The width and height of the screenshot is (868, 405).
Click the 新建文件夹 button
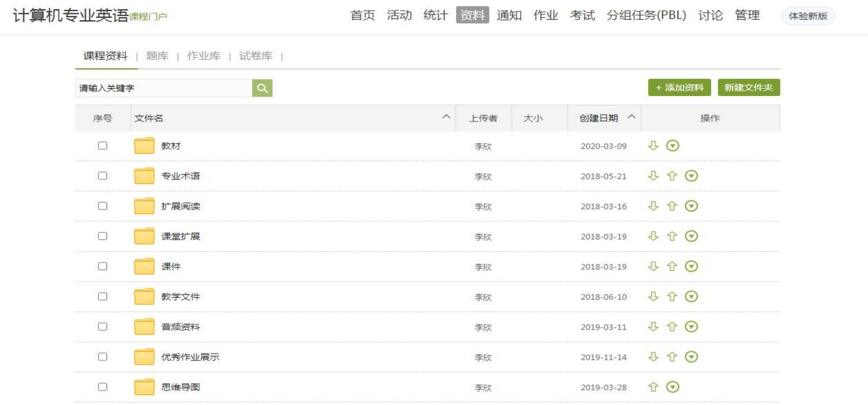(x=749, y=88)
